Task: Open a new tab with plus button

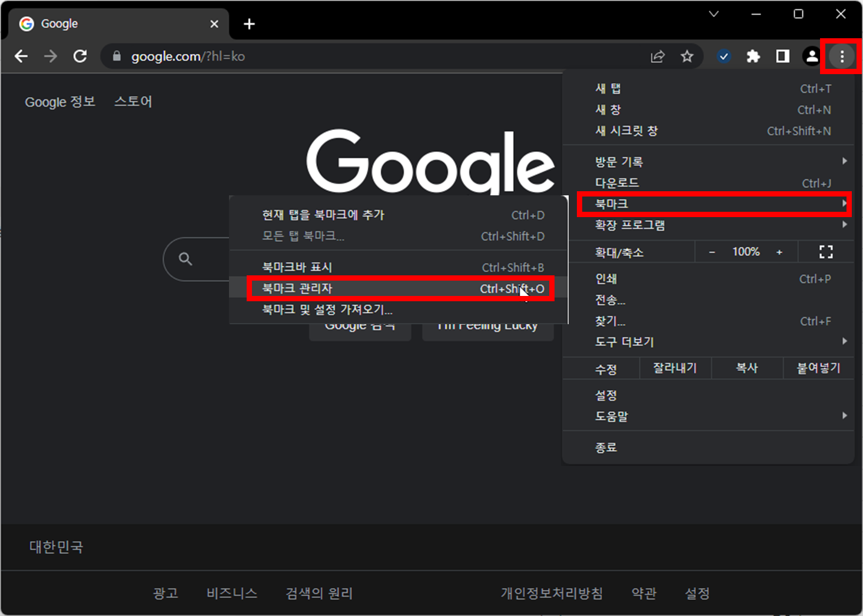Action: [x=250, y=24]
